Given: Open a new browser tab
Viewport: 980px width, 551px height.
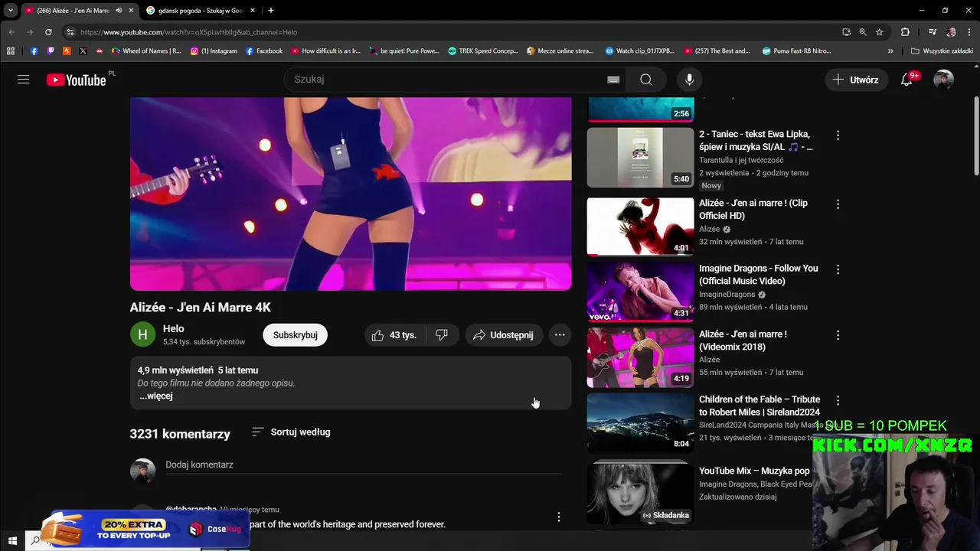Looking at the screenshot, I should pos(271,11).
